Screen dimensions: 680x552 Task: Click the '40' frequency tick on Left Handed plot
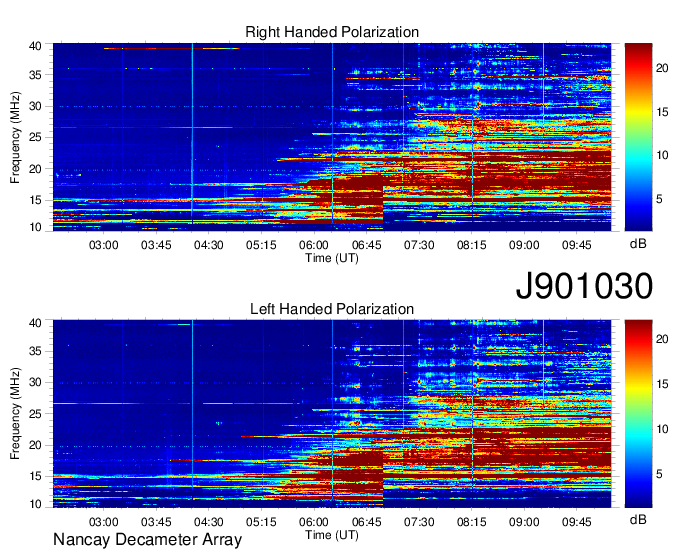(x=35, y=323)
